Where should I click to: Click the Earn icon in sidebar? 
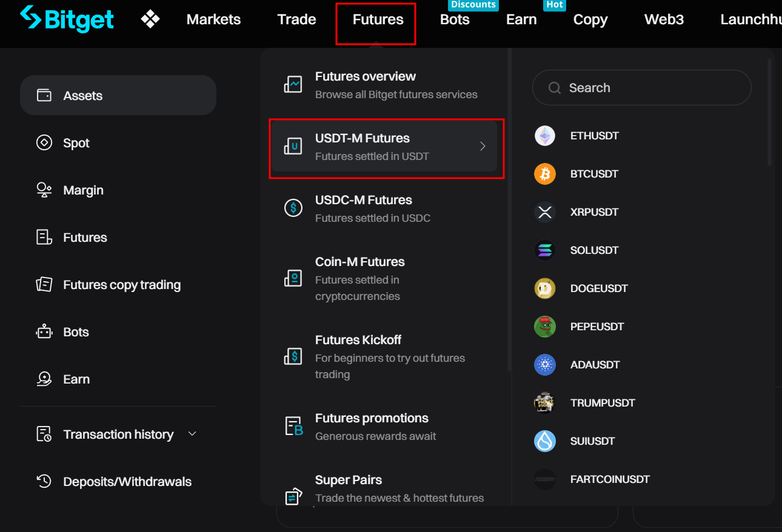(x=44, y=379)
